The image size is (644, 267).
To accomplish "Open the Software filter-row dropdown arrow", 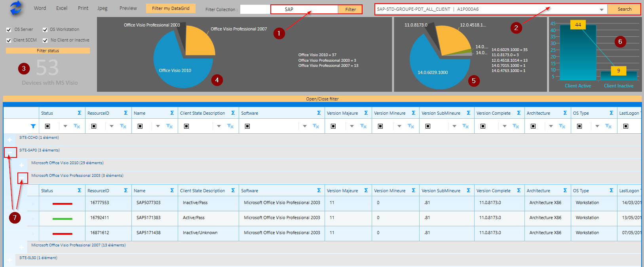I will pos(305,126).
